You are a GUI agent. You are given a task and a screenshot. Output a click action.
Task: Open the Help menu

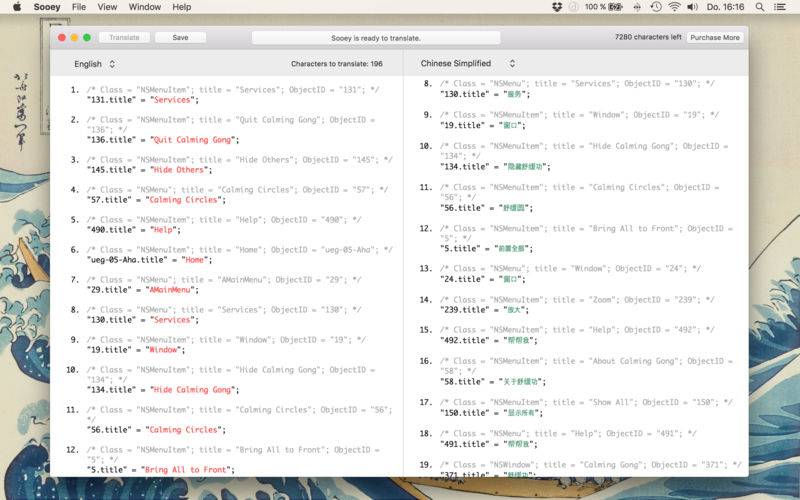click(182, 7)
